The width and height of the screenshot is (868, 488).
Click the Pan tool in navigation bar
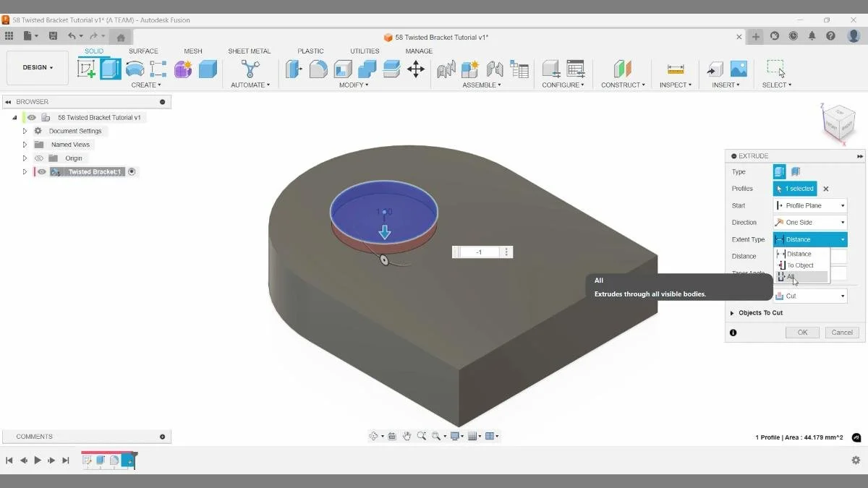407,435
